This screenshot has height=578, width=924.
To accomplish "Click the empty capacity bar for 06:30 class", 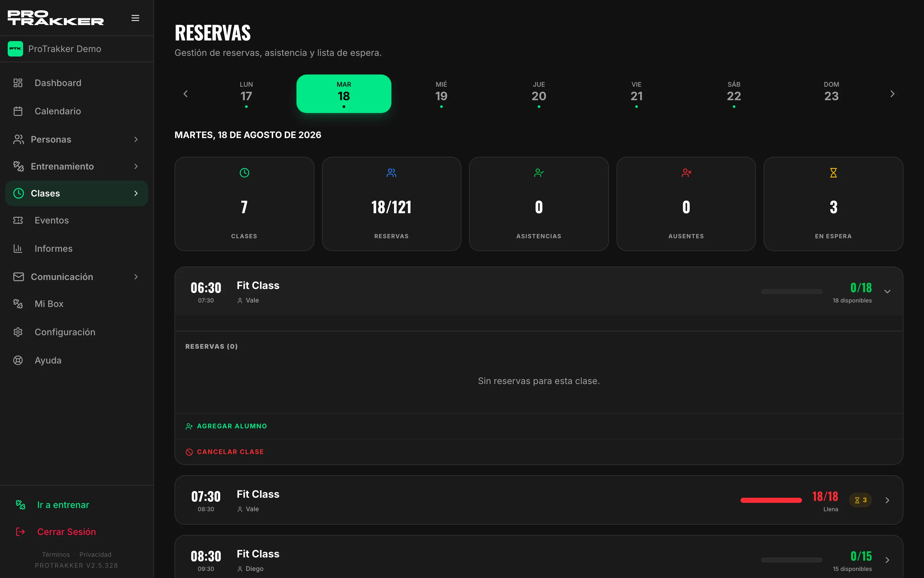I will click(791, 292).
